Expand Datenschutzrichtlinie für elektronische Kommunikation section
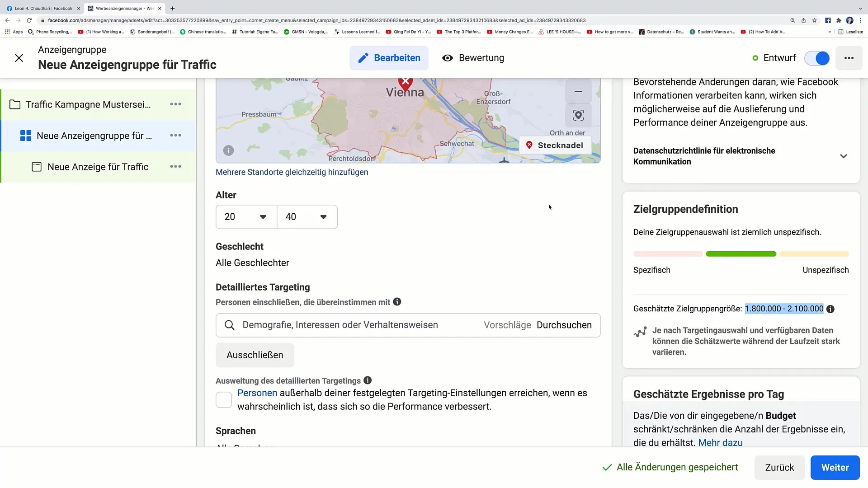 [x=843, y=156]
